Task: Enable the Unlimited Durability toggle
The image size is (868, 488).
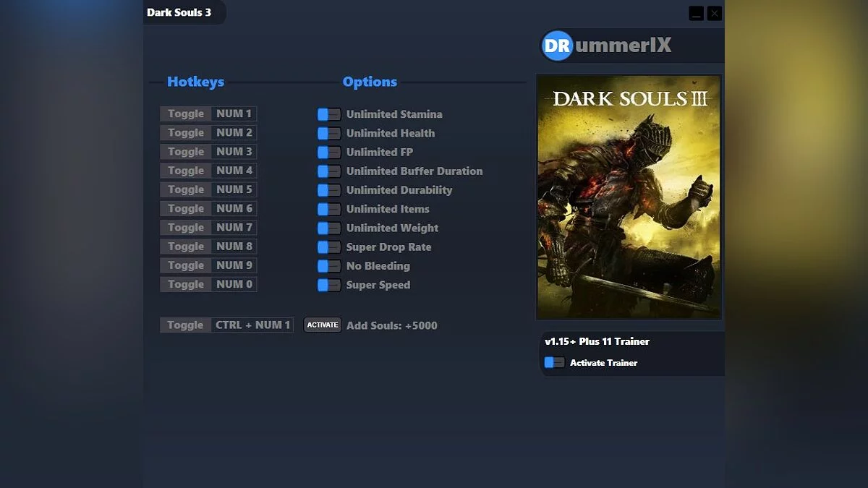Action: 328,189
